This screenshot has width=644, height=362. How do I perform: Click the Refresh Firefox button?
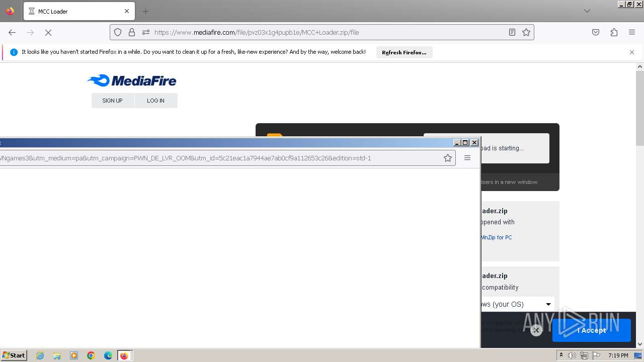[x=404, y=52]
